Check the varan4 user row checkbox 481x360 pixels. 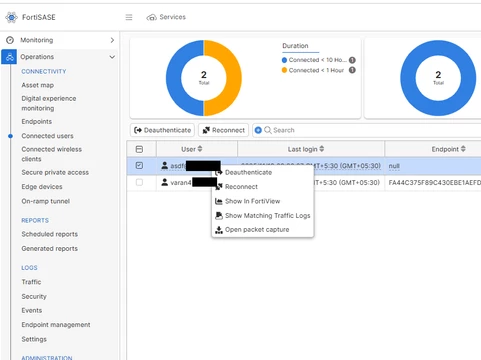click(x=139, y=182)
